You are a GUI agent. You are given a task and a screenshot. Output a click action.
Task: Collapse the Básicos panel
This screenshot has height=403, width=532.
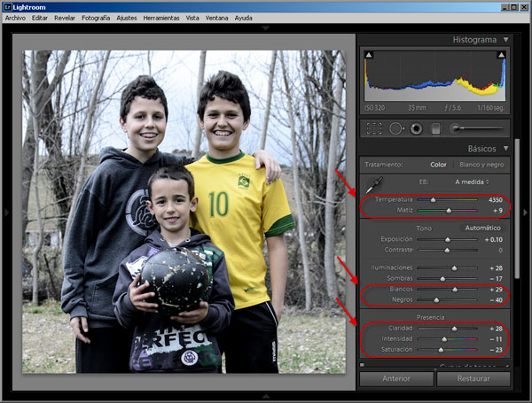(506, 149)
